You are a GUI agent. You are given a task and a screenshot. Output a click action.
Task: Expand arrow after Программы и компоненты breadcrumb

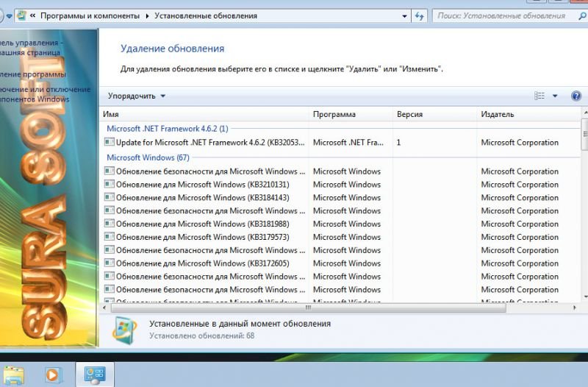tap(147, 15)
